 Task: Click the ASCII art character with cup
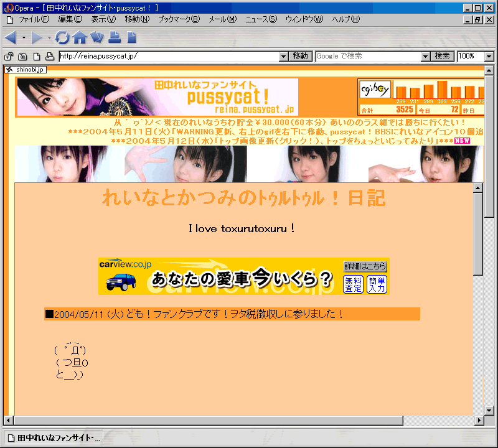click(71, 361)
